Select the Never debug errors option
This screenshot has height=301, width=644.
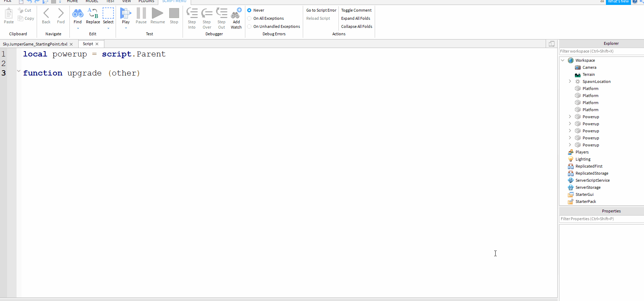pos(249,10)
